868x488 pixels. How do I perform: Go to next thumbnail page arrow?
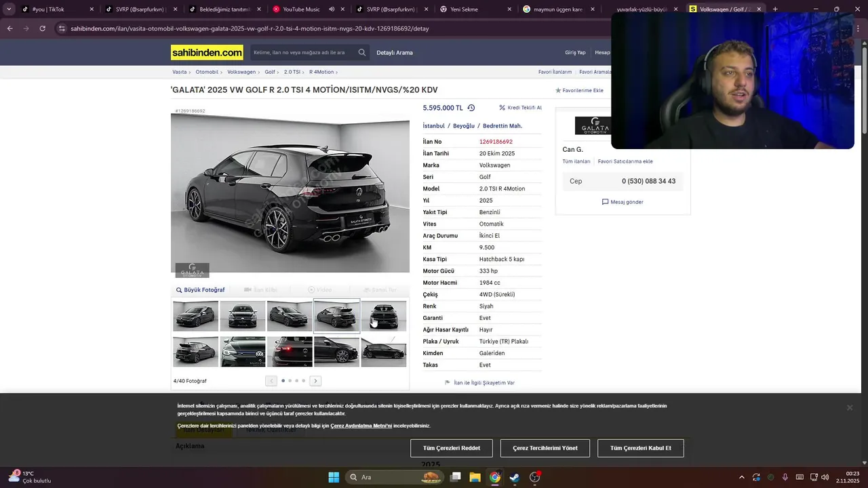(315, 381)
